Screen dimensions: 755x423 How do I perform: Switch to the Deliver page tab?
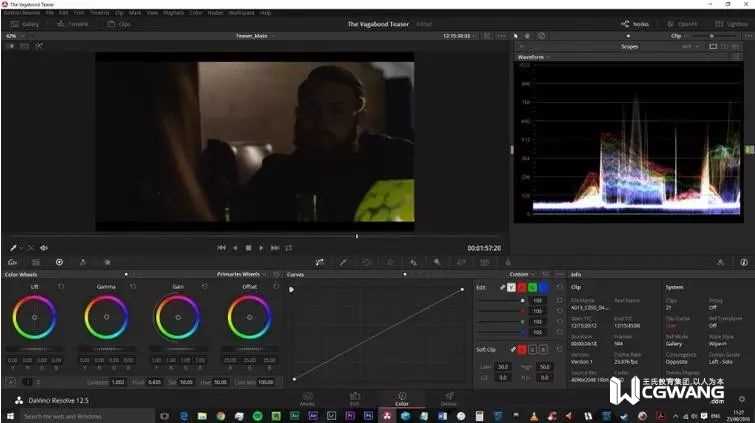[448, 399]
